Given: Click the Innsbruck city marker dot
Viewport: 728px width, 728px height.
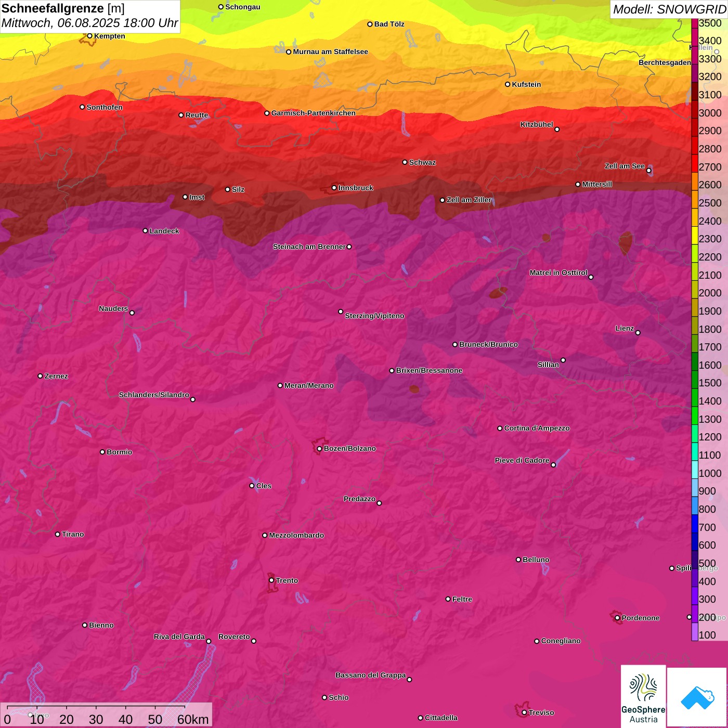Looking at the screenshot, I should click(334, 188).
